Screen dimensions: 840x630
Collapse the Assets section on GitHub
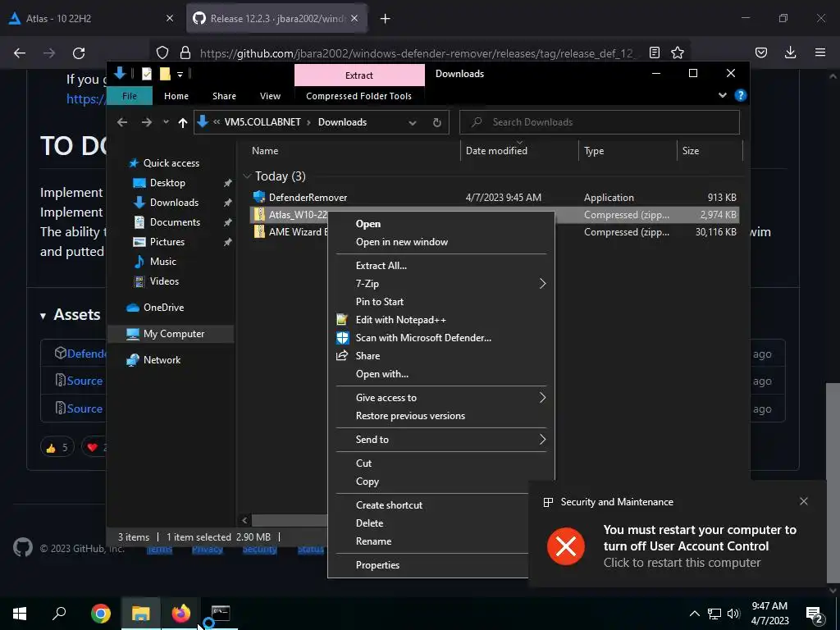pos(43,316)
